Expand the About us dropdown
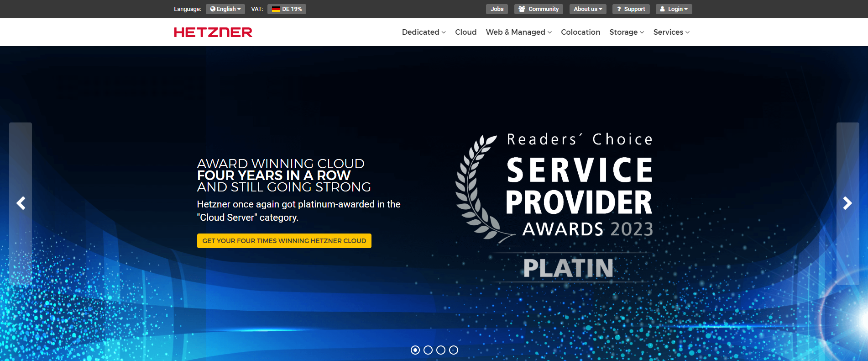 (588, 9)
